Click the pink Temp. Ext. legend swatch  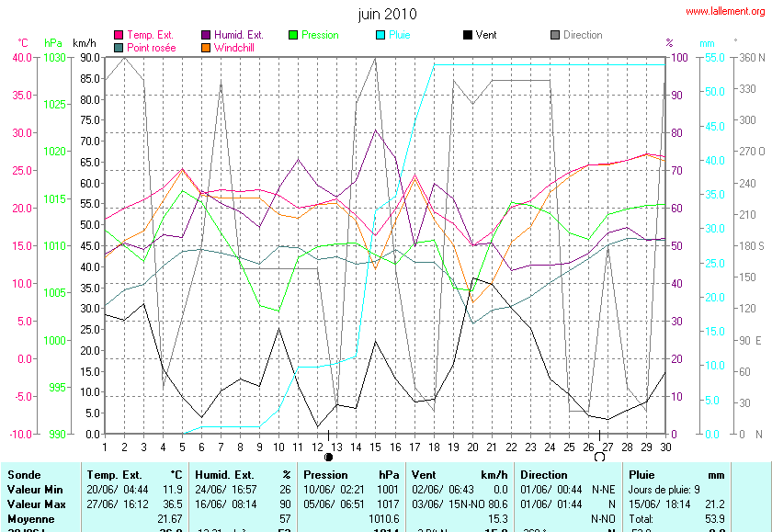119,35
